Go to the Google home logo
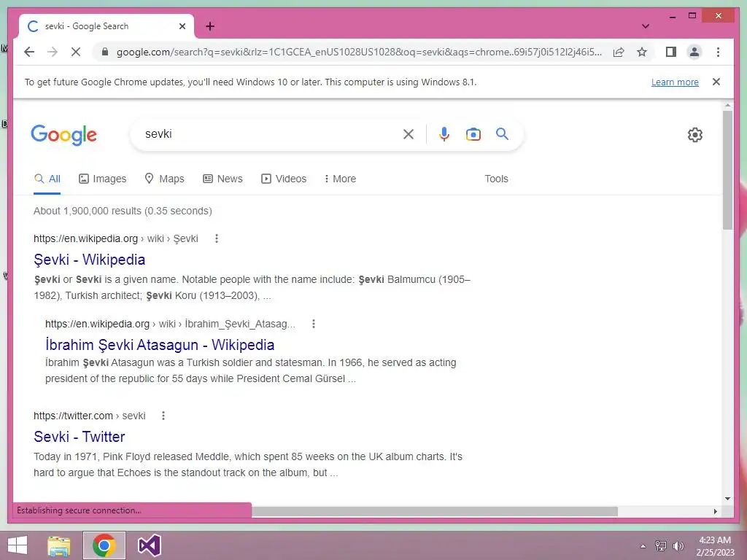Screen dimensions: 747x560 [x=64, y=135]
